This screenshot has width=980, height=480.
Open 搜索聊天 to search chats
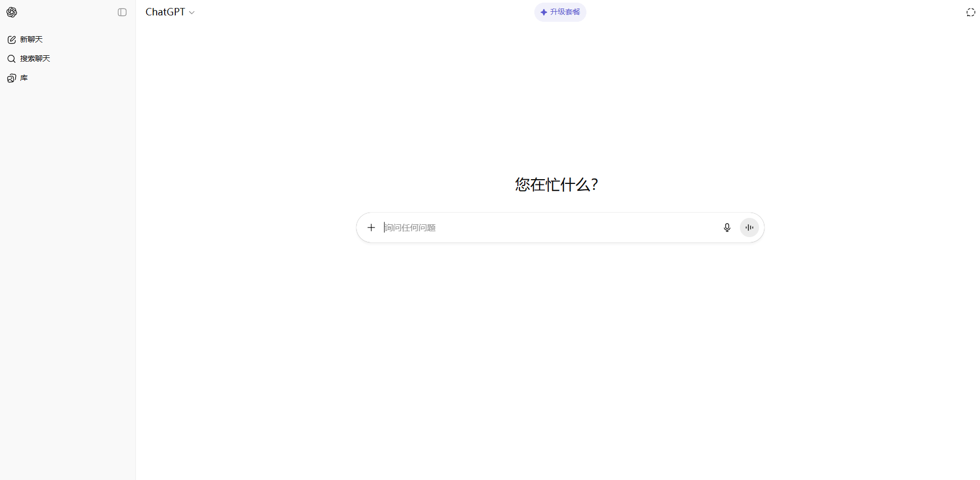coord(35,59)
